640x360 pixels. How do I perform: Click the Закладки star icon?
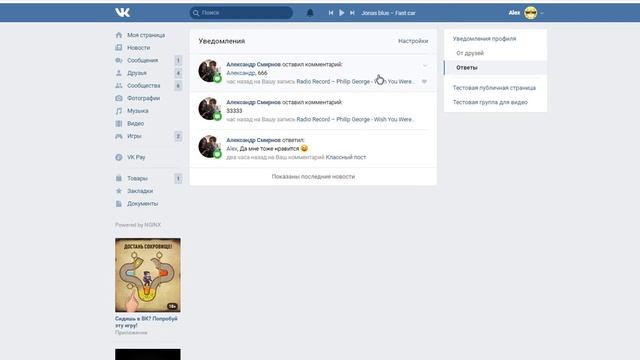[x=119, y=191]
